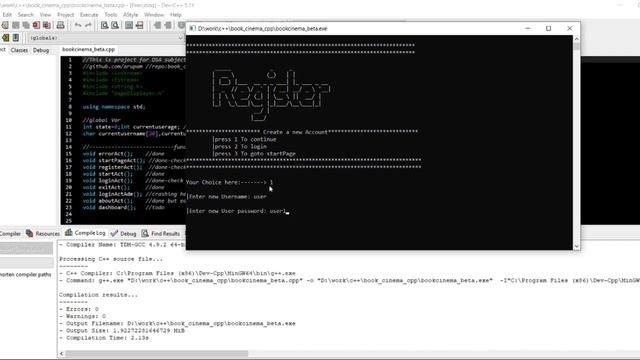Open the Find Results bottom tab
This screenshot has height=360, width=640.
click(161, 233)
